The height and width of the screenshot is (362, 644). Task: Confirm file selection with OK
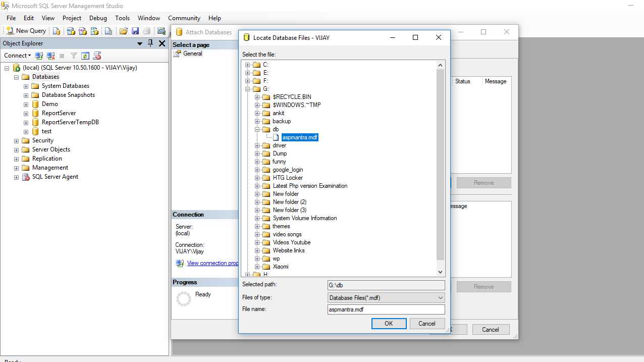coord(389,323)
